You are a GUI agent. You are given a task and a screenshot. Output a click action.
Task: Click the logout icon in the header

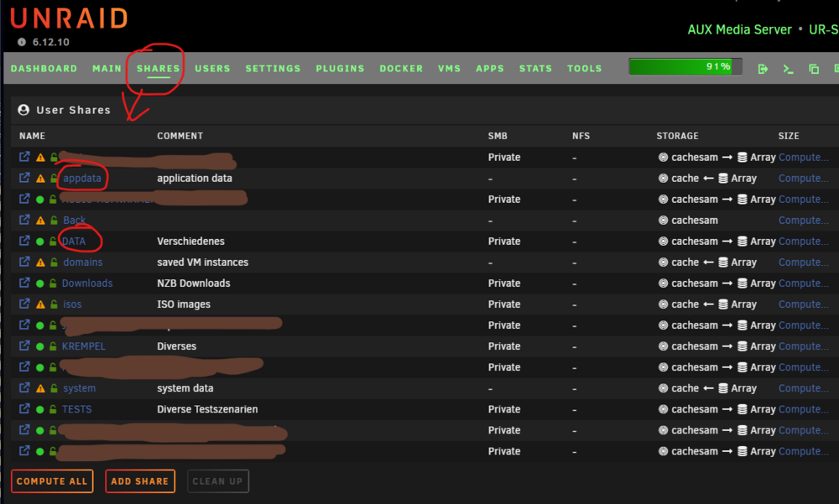tap(763, 69)
